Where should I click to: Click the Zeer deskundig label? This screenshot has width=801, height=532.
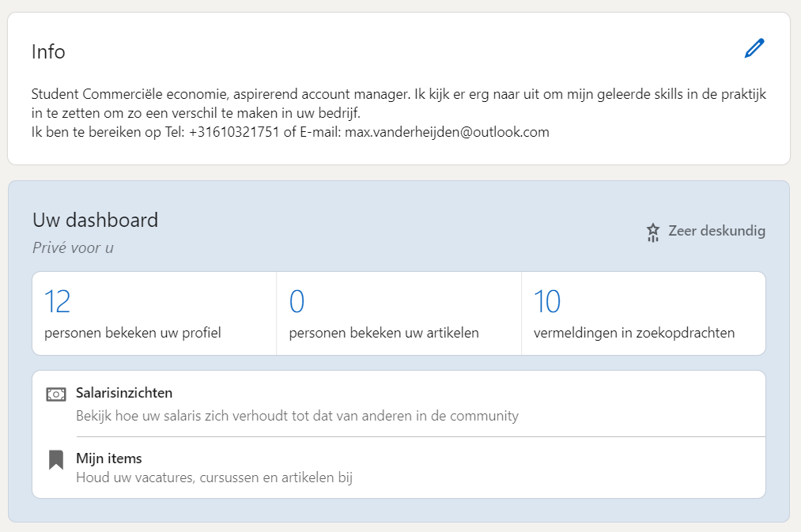coord(716,231)
